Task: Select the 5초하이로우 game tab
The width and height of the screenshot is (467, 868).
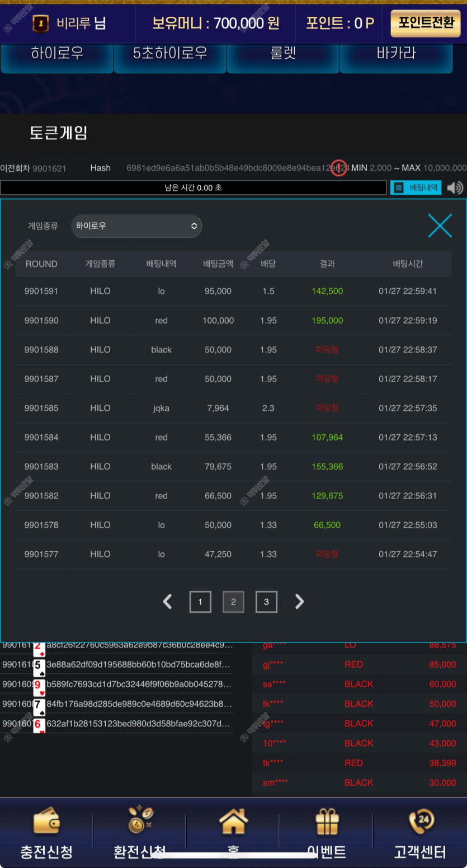Action: pyautogui.click(x=170, y=55)
